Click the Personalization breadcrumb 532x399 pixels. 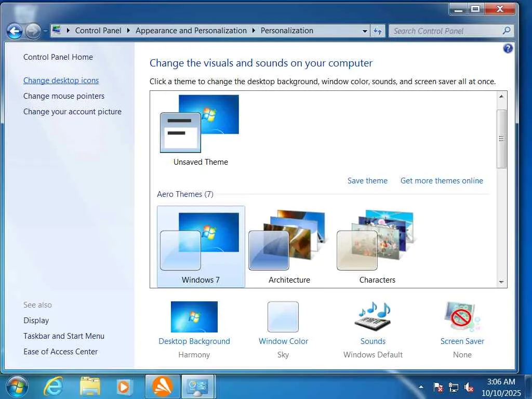click(287, 31)
